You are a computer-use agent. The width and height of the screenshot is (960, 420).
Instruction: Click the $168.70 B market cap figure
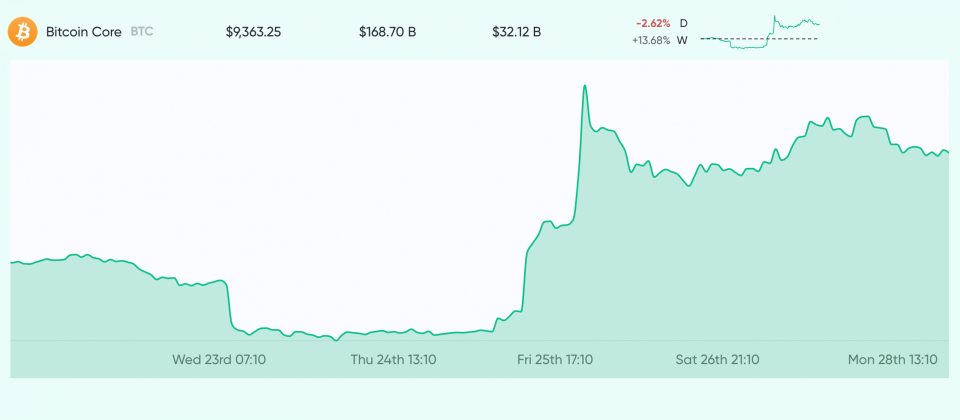pos(387,32)
